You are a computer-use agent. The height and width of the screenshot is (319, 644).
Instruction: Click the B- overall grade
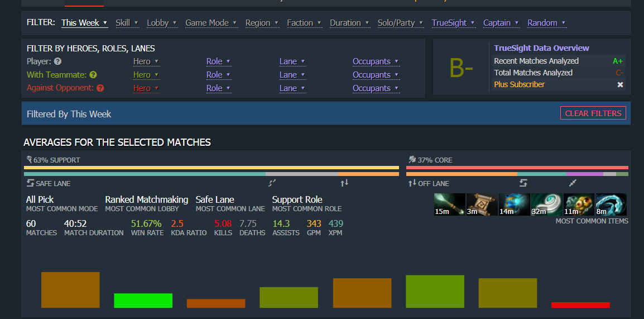[x=461, y=68]
